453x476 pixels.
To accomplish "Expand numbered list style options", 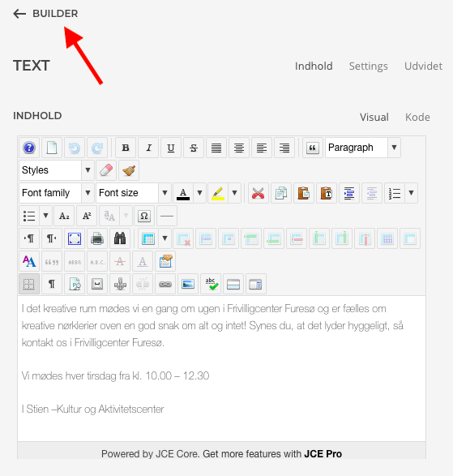I will click(411, 193).
